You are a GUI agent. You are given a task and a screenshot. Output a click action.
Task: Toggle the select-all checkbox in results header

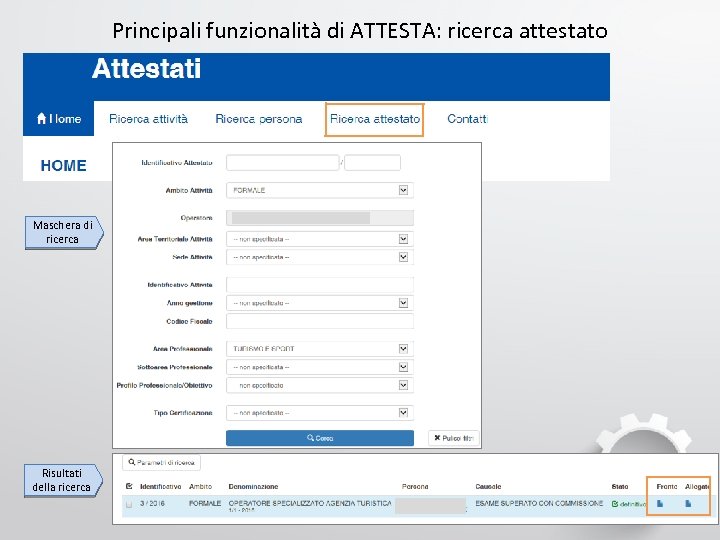[129, 486]
